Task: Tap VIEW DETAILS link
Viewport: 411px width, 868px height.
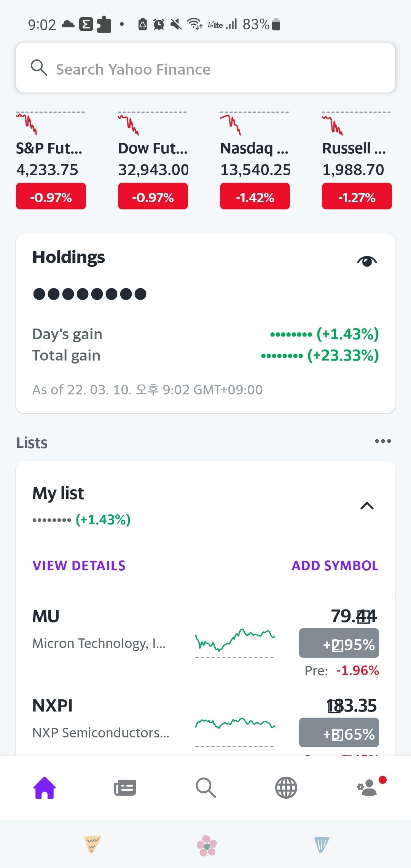Action: point(79,566)
